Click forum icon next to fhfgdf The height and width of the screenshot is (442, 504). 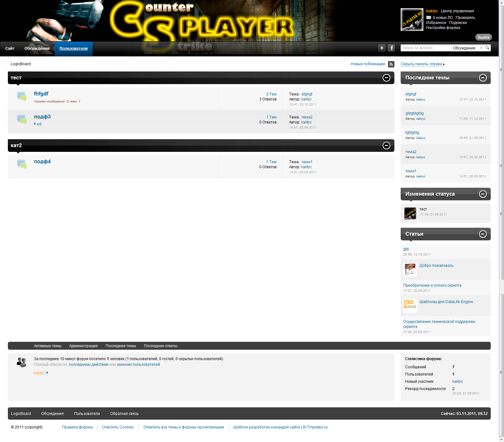pyautogui.click(x=22, y=96)
